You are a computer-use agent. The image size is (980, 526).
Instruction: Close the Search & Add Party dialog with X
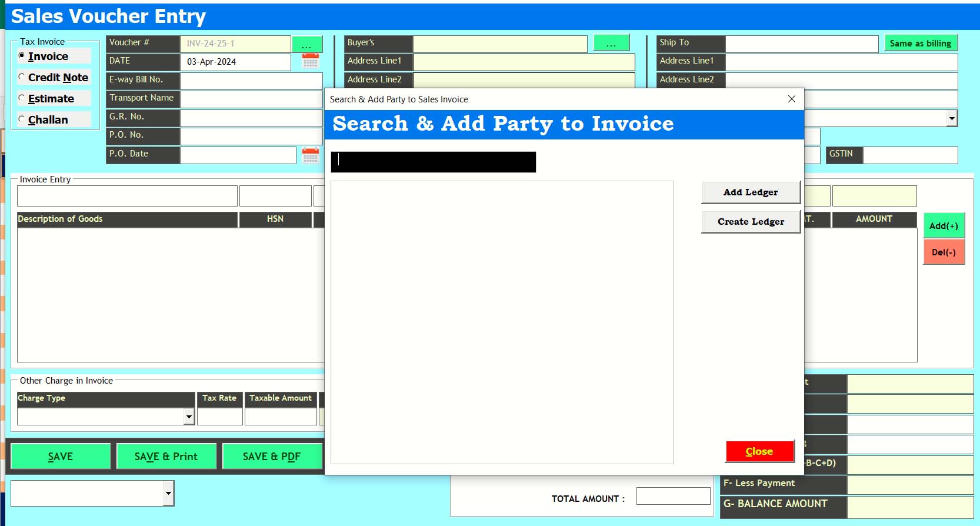pos(791,99)
